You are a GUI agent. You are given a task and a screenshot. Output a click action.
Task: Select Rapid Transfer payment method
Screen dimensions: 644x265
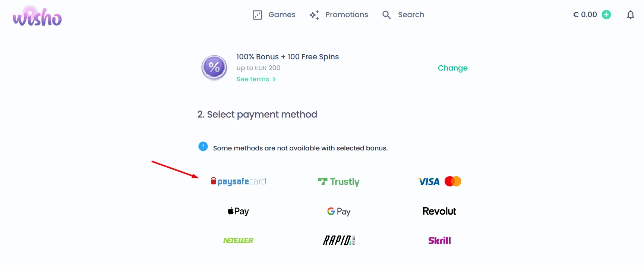(x=338, y=240)
